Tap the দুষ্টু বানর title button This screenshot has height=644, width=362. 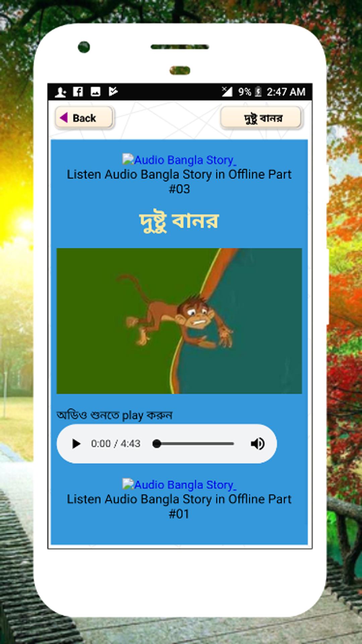point(261,118)
